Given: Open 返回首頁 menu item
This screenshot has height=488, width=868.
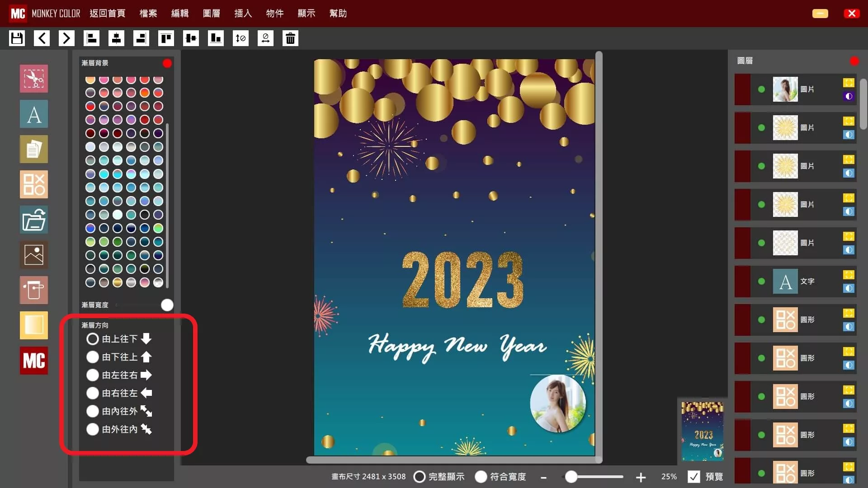Looking at the screenshot, I should (x=108, y=14).
